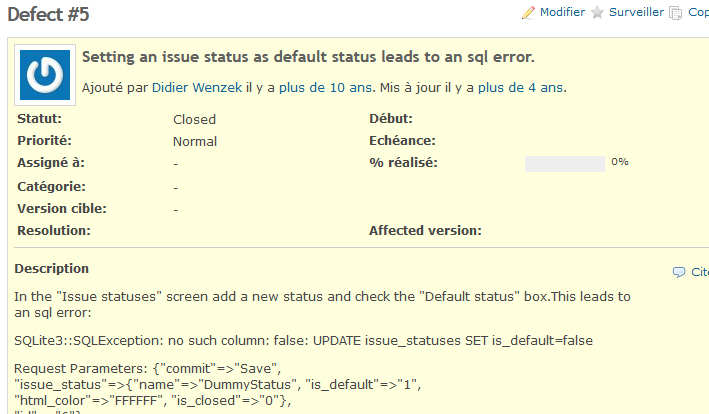Click the Affected version field label
The height and width of the screenshot is (414, 709).
[x=425, y=230]
